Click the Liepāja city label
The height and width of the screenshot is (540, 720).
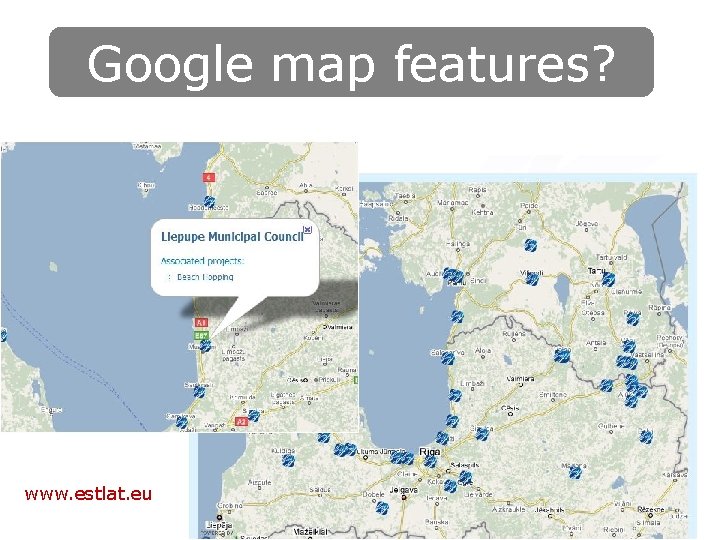[x=219, y=525]
